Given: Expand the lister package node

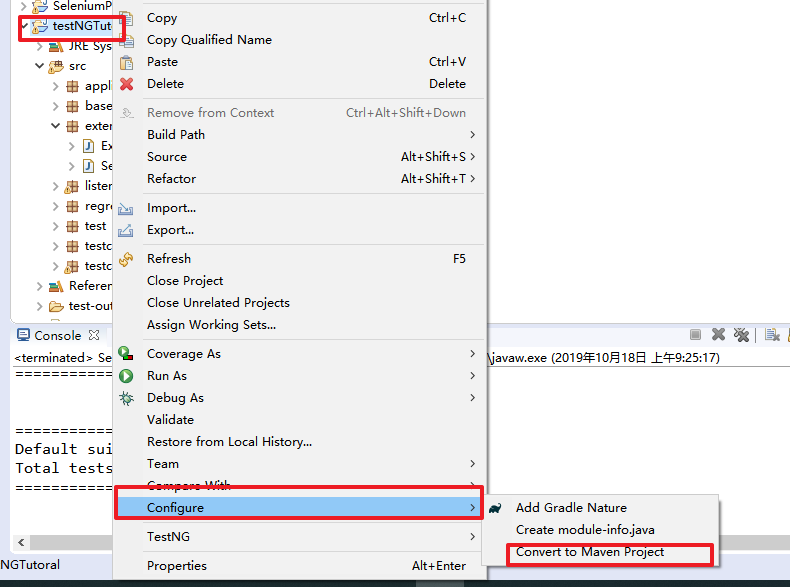Looking at the screenshot, I should 55,186.
